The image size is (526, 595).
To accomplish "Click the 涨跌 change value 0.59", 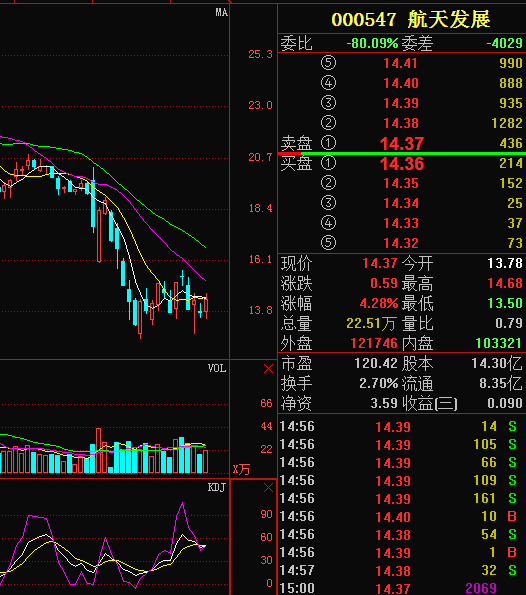I will coord(384,283).
